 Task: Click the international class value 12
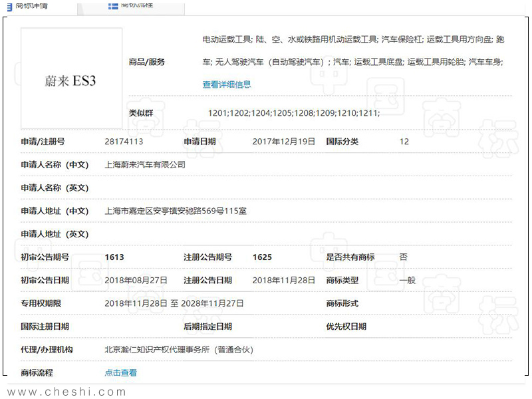404,142
